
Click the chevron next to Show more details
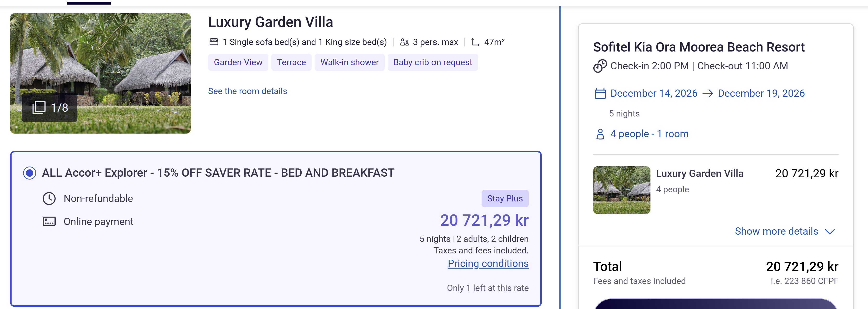coord(830,232)
